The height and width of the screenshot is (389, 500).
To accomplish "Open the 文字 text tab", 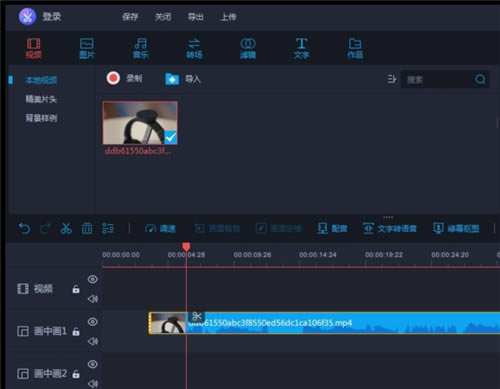I will pos(302,48).
